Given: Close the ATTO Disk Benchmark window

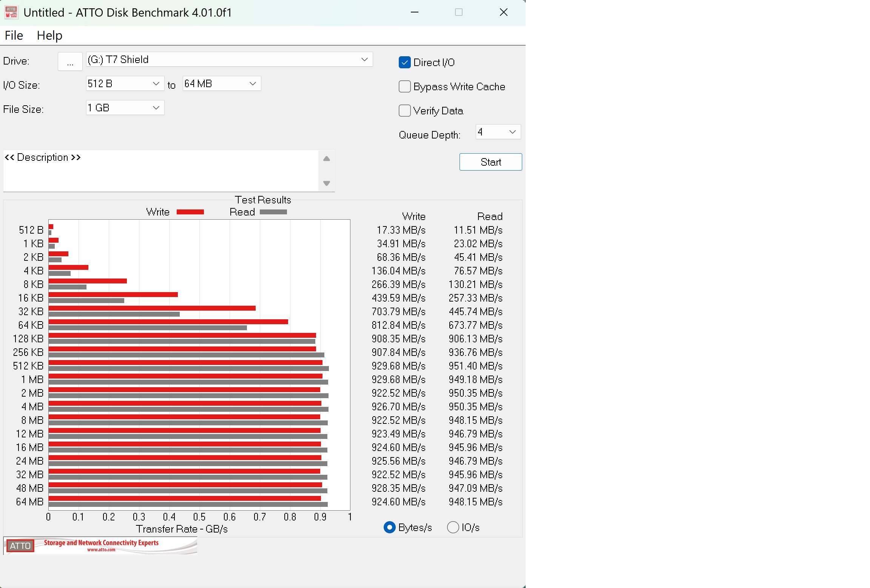Looking at the screenshot, I should coord(504,12).
